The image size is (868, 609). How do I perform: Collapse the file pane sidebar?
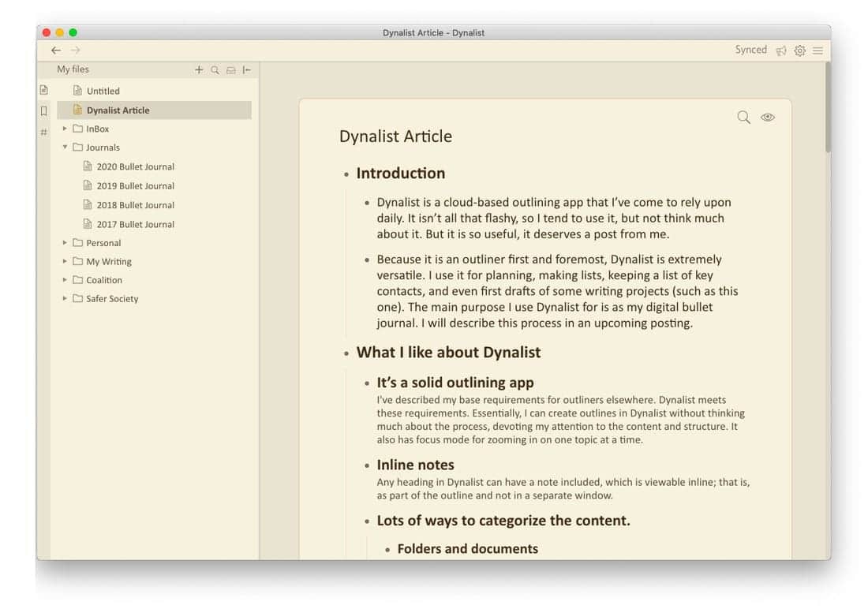click(x=247, y=70)
